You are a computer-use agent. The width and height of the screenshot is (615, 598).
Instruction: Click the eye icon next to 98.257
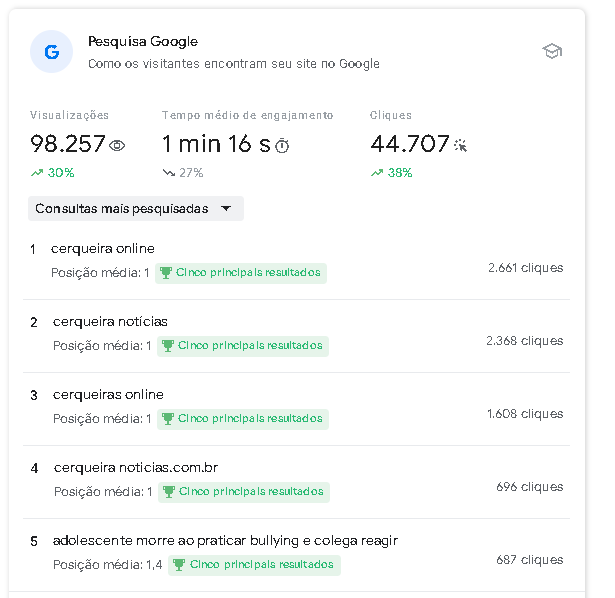click(x=117, y=146)
